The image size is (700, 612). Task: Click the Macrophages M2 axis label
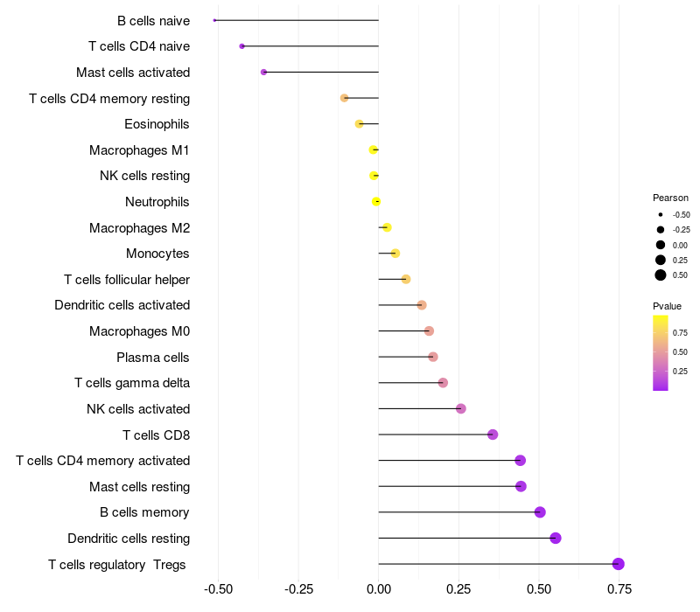(x=139, y=228)
